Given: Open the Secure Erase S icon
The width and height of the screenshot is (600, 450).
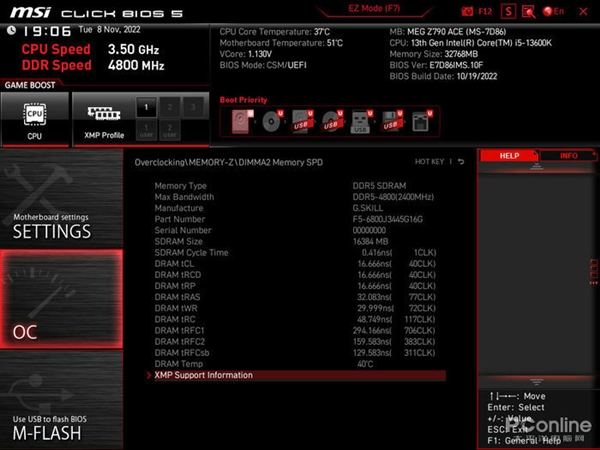Looking at the screenshot, I should [x=508, y=11].
